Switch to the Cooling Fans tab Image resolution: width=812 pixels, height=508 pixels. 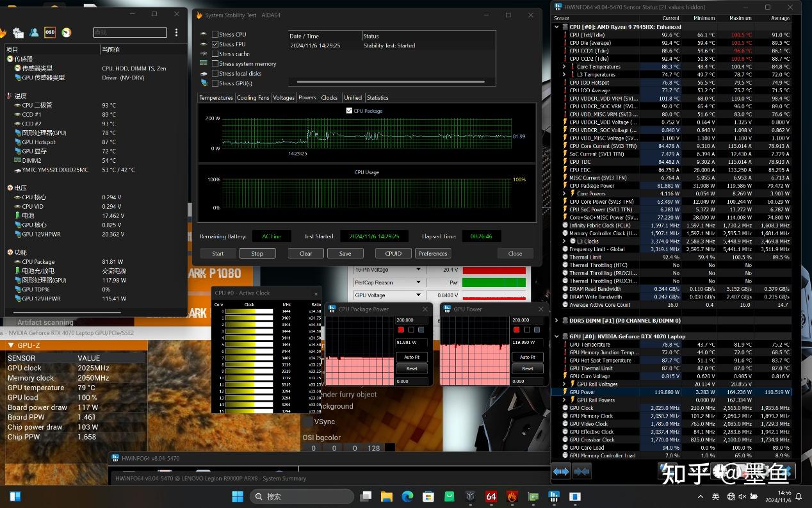(x=253, y=97)
